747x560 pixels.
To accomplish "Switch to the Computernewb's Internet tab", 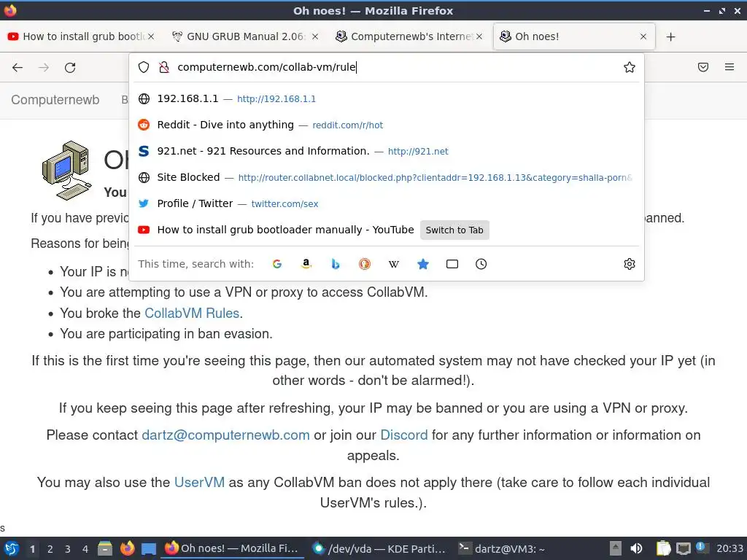I will [409, 36].
